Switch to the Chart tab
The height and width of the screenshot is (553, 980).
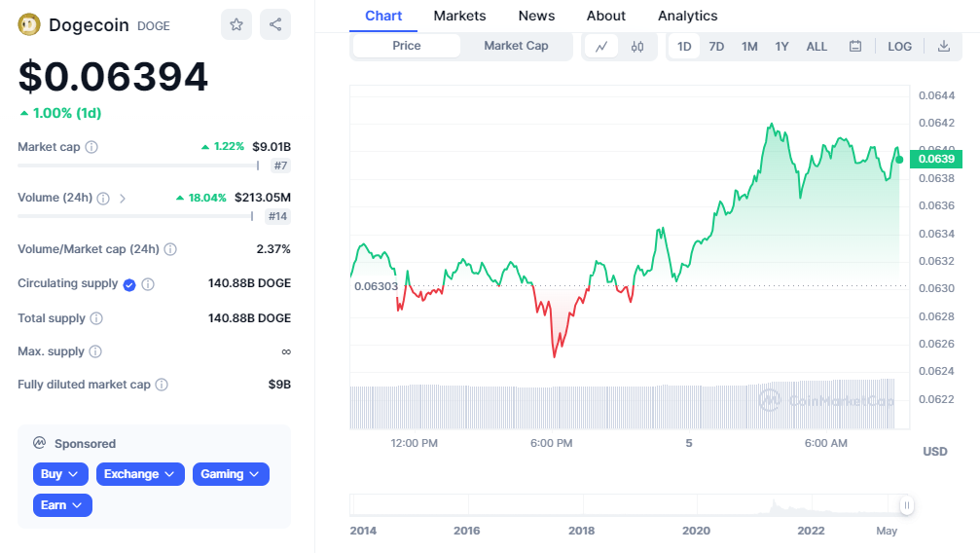click(x=383, y=16)
